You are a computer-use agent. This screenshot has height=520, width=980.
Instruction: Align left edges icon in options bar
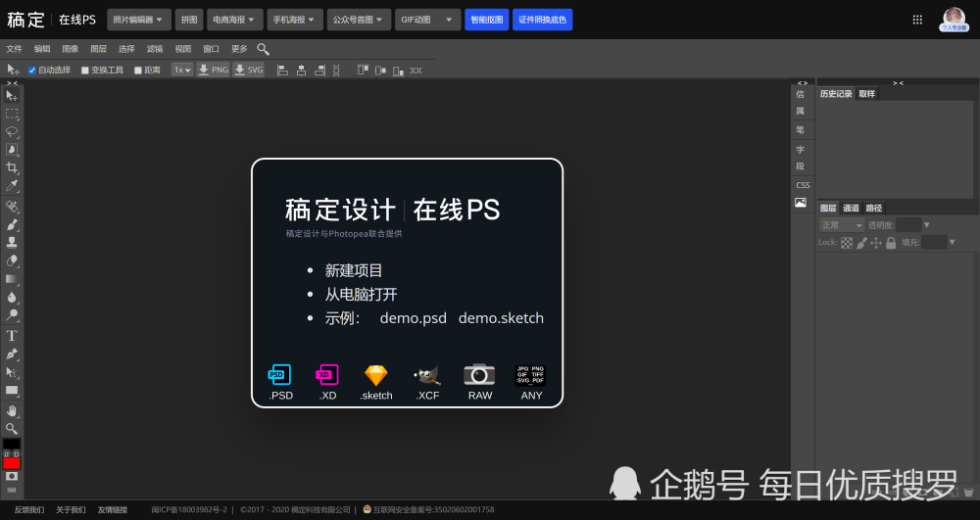[x=282, y=71]
